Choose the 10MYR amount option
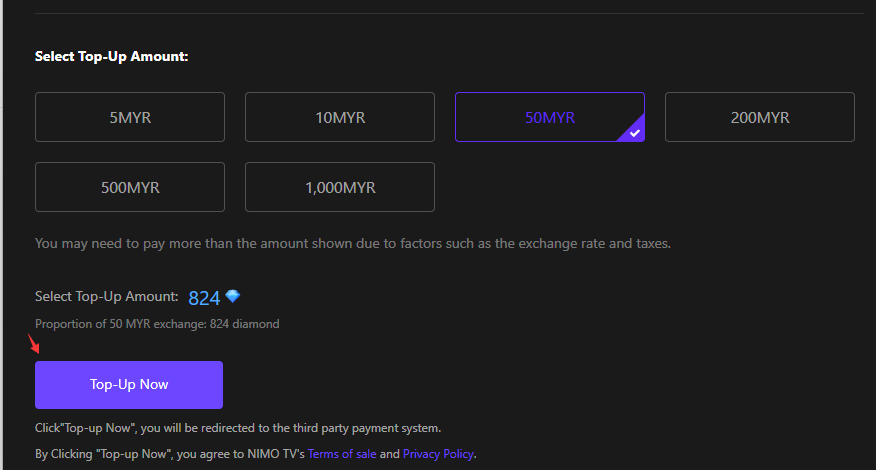 pos(340,117)
